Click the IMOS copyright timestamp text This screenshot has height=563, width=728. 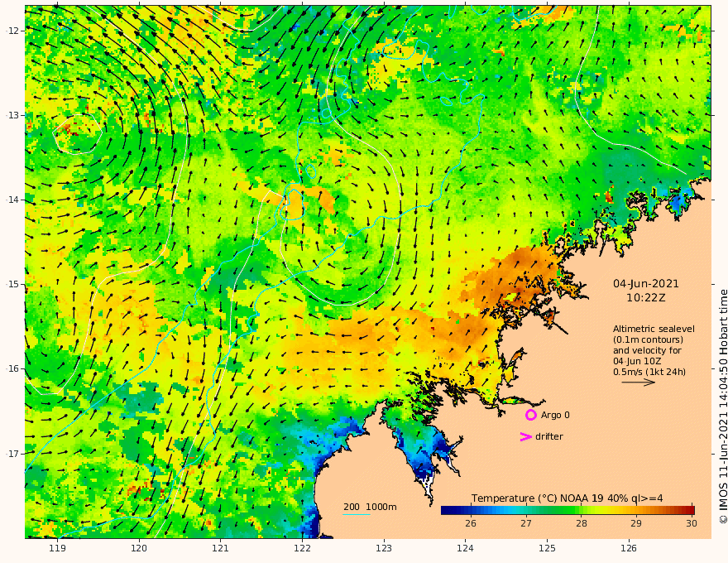coord(723,407)
